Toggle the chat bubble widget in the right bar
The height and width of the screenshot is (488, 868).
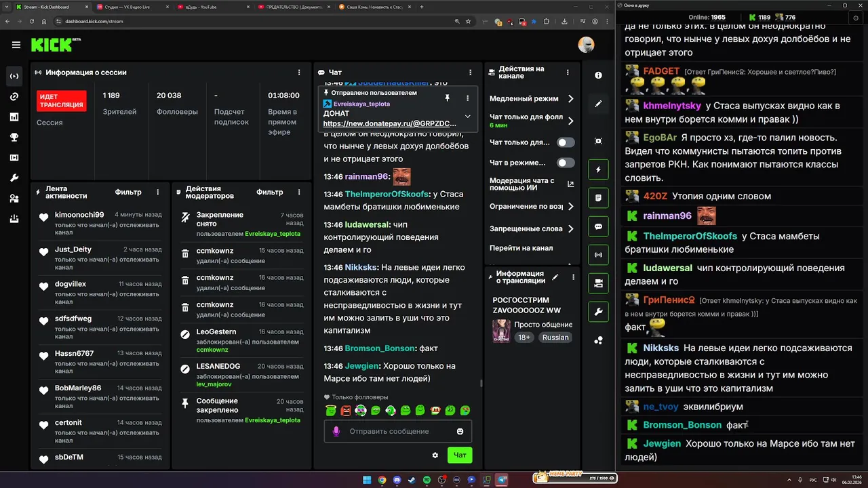click(598, 226)
